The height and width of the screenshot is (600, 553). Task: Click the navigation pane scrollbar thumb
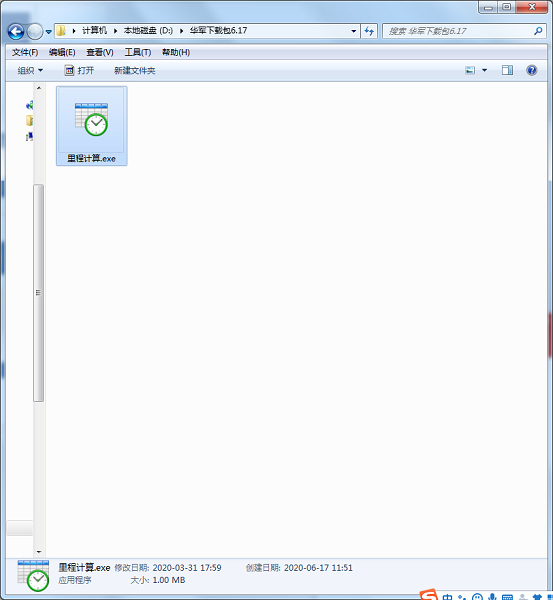point(39,293)
